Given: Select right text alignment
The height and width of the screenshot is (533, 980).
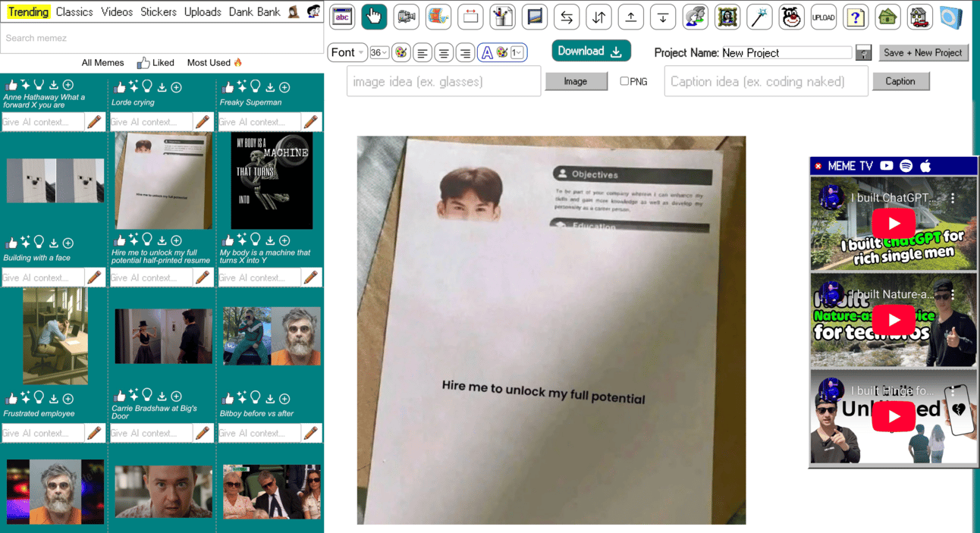Looking at the screenshot, I should pos(465,52).
